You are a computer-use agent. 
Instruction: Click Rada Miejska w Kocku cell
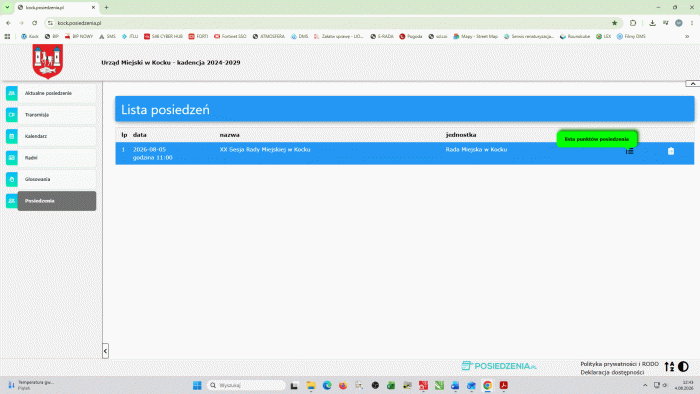[x=476, y=149]
